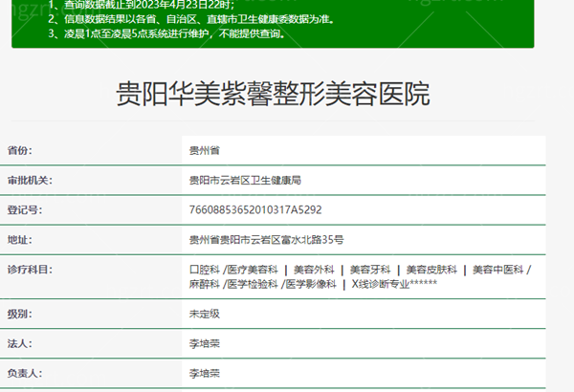The image size is (574, 392).
Task: Select the 口腔科 department entry
Action: tap(205, 270)
